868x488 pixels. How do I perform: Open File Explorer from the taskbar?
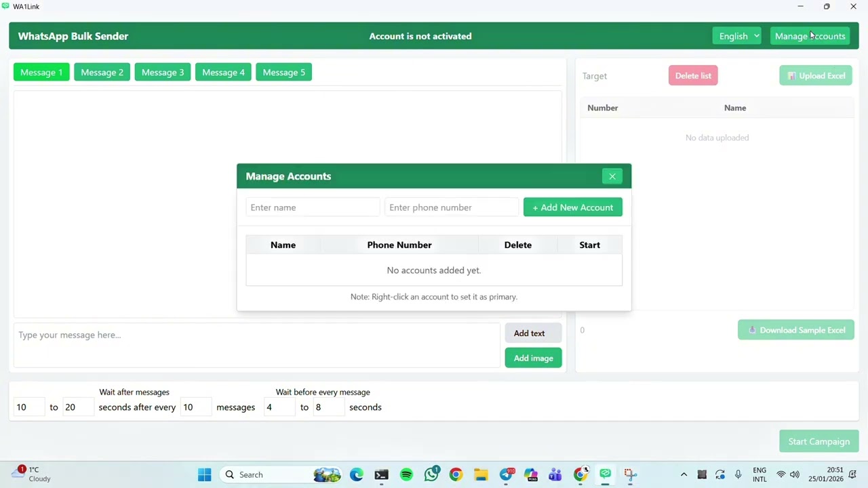tap(481, 474)
